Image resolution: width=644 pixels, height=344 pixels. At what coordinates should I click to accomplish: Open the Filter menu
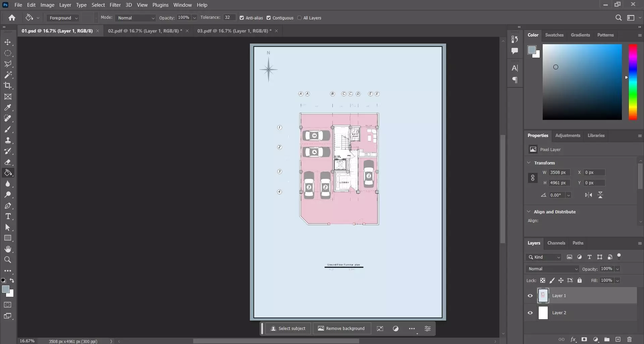[x=115, y=5]
